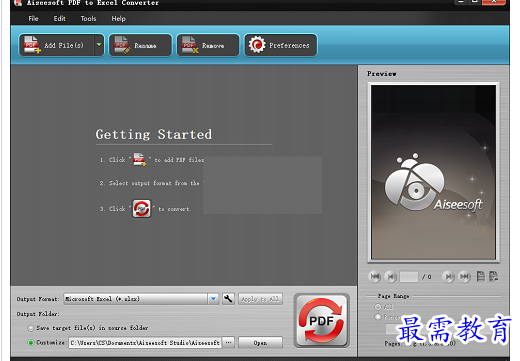Image resolution: width=520 pixels, height=361 pixels.
Task: Go to first page in preview
Action: (375, 276)
